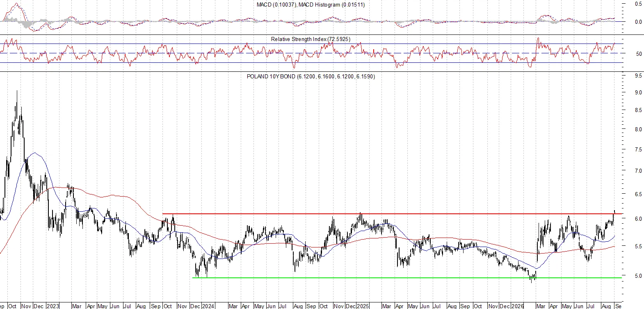Image resolution: width=644 pixels, height=309 pixels.
Task: Click the 5.5 price axis label
Action: [x=638, y=247]
